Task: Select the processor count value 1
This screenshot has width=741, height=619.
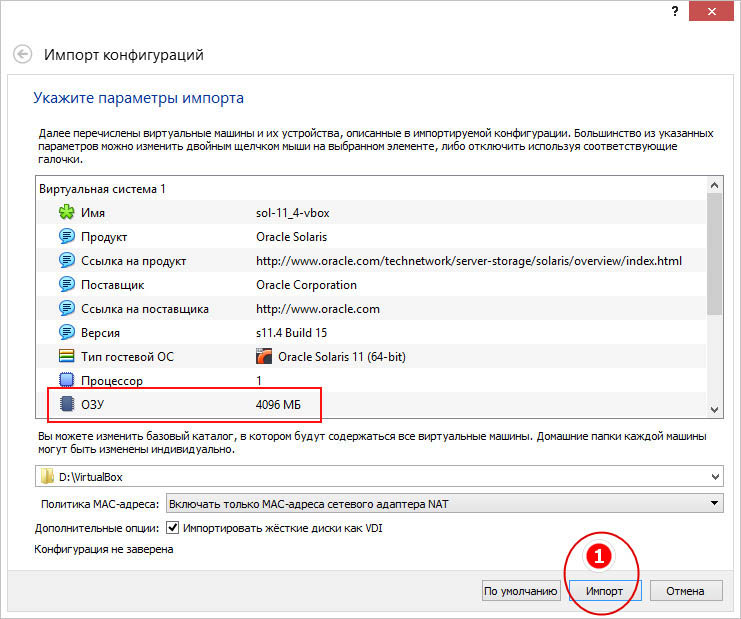Action: (x=259, y=380)
